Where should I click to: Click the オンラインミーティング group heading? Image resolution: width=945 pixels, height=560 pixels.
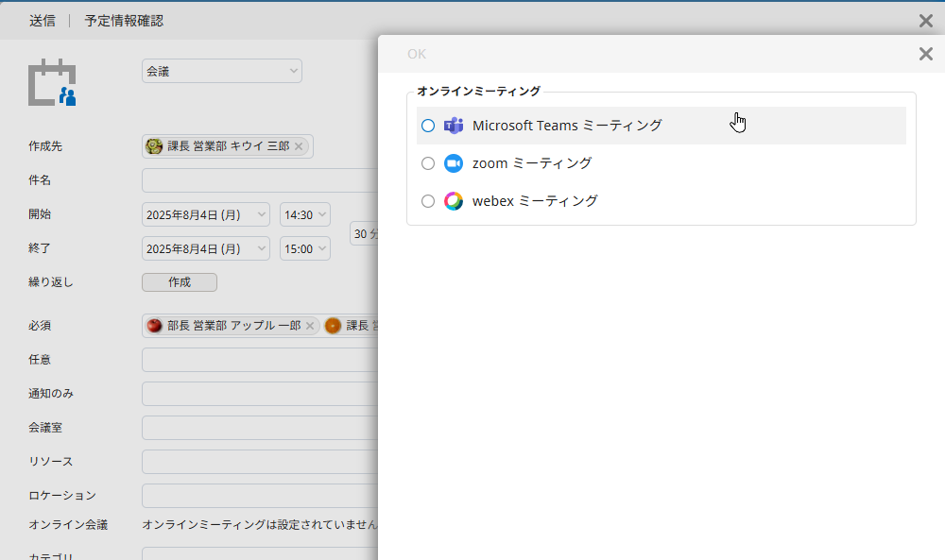coord(478,91)
